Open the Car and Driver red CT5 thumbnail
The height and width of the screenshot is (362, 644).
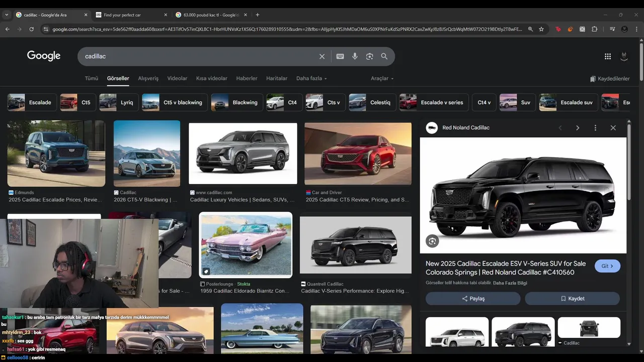tap(358, 153)
